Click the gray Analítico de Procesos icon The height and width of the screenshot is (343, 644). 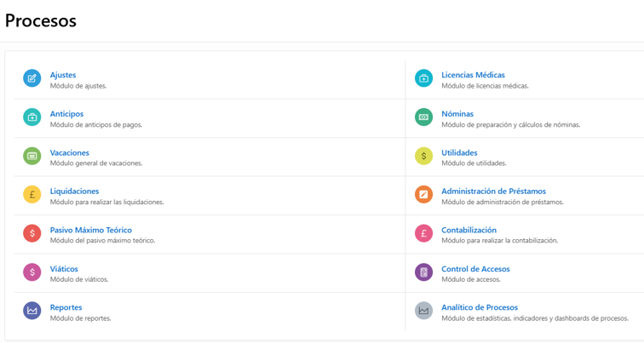click(x=423, y=311)
